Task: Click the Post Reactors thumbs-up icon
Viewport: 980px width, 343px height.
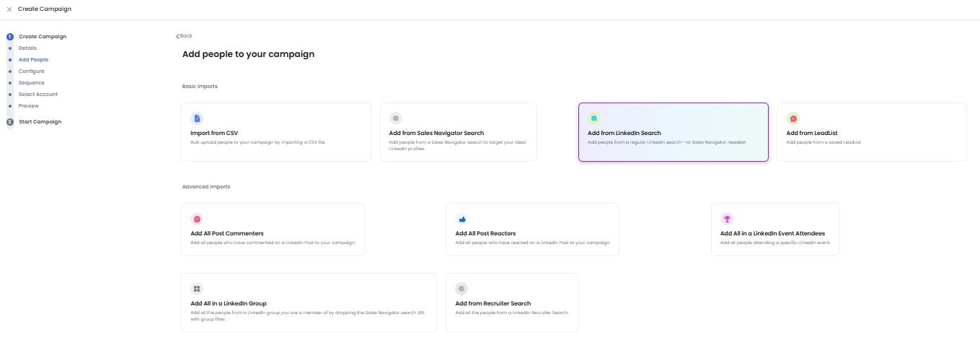Action: click(462, 219)
